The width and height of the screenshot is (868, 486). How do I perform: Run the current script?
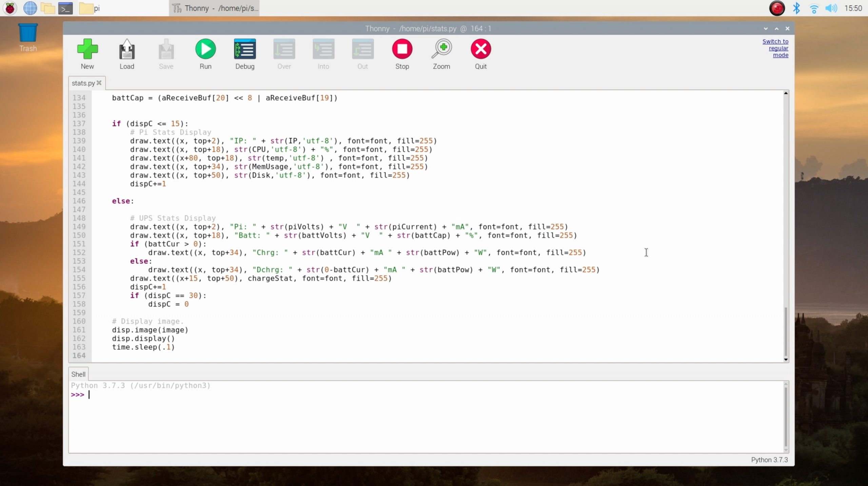coord(205,50)
